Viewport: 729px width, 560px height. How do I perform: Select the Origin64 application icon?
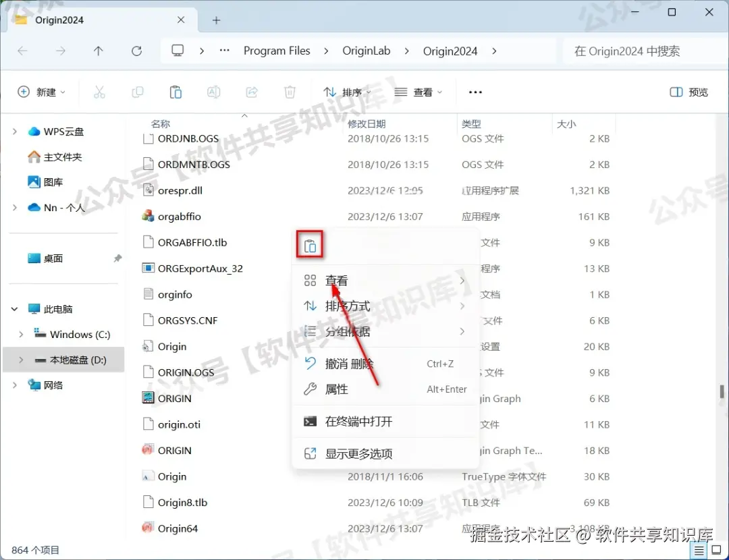click(148, 528)
